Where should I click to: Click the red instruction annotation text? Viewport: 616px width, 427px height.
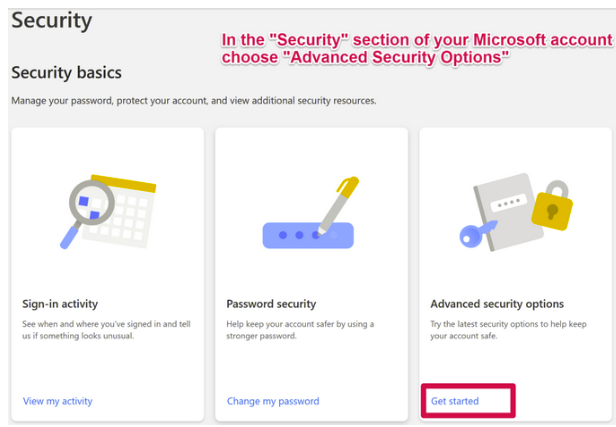tap(417, 48)
